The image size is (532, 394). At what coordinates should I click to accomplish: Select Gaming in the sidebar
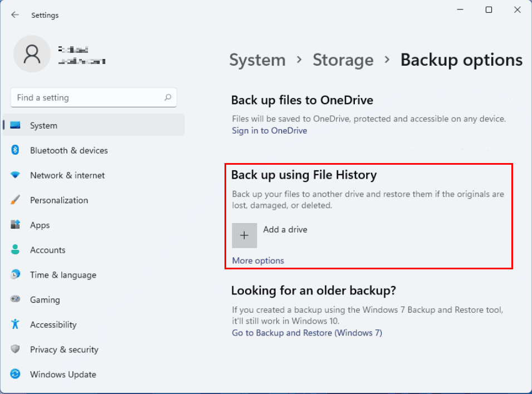point(45,300)
